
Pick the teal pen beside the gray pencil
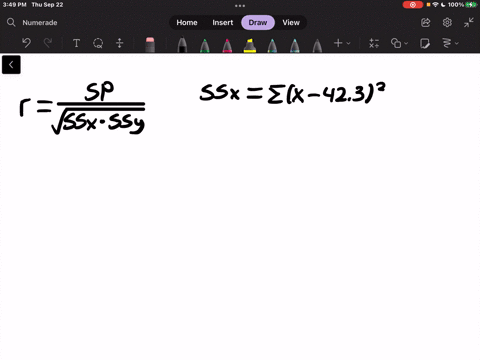(x=295, y=45)
